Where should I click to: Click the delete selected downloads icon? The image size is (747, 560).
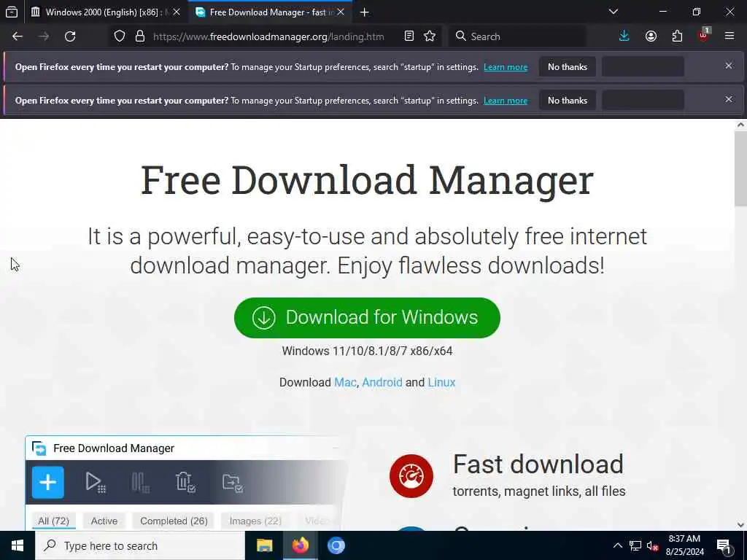(185, 482)
